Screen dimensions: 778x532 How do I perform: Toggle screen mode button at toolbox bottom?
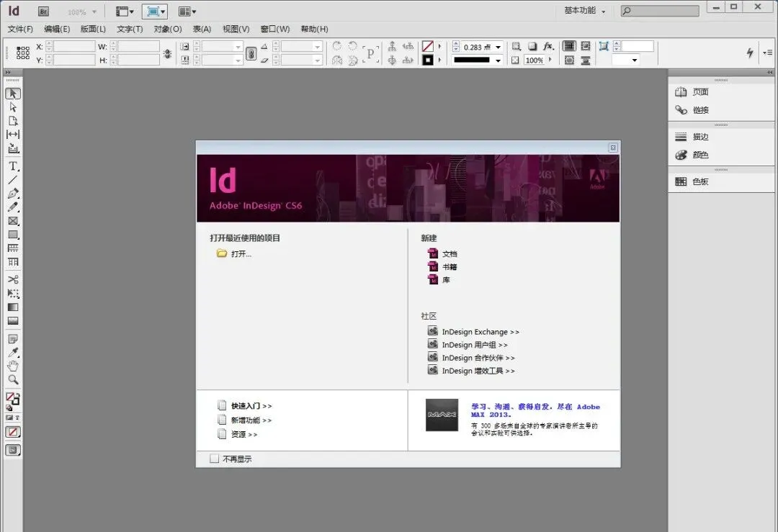tap(13, 450)
